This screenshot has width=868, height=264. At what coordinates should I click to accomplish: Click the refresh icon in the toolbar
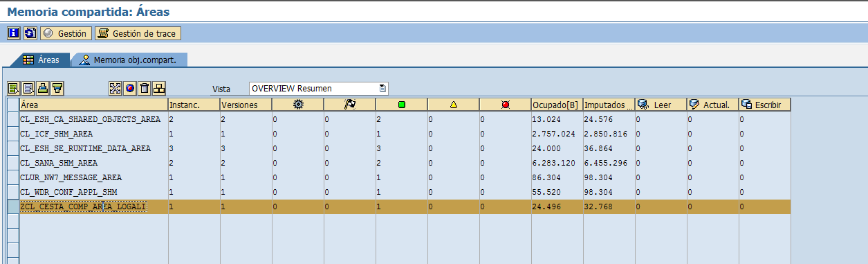click(x=30, y=33)
